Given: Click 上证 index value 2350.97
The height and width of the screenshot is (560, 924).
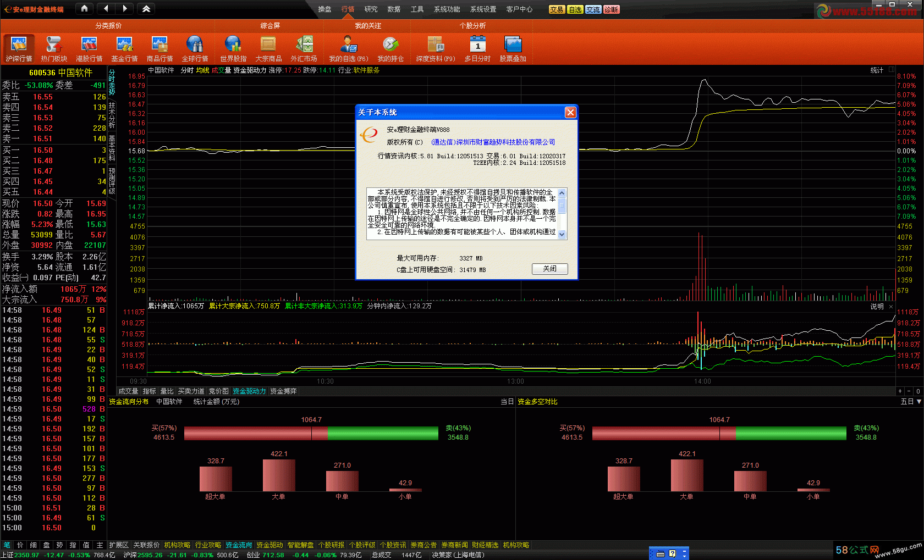Looking at the screenshot, I should (27, 555).
